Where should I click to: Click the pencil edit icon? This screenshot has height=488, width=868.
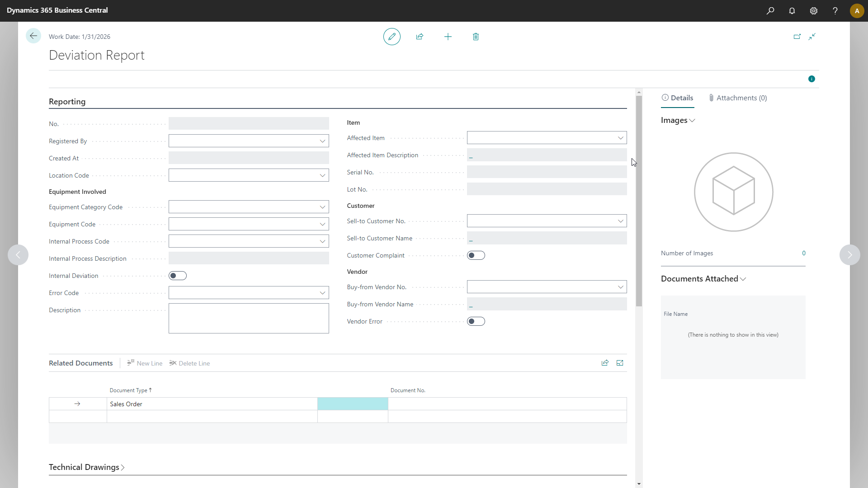point(392,37)
